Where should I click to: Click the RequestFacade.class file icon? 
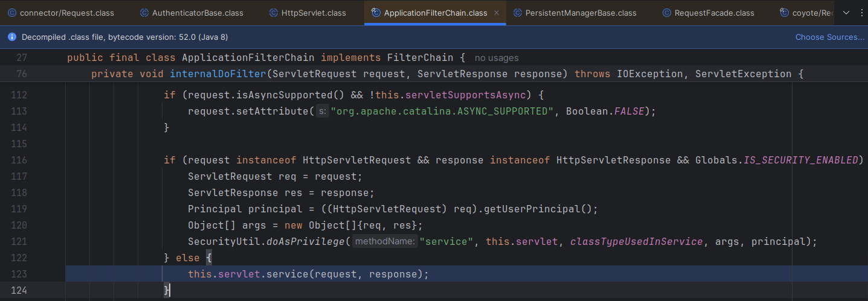[666, 13]
